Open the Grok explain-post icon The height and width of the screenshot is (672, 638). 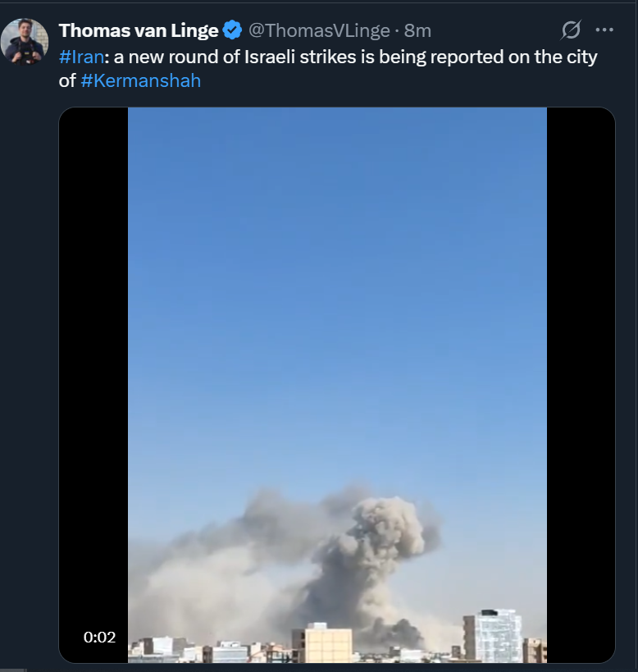click(571, 30)
